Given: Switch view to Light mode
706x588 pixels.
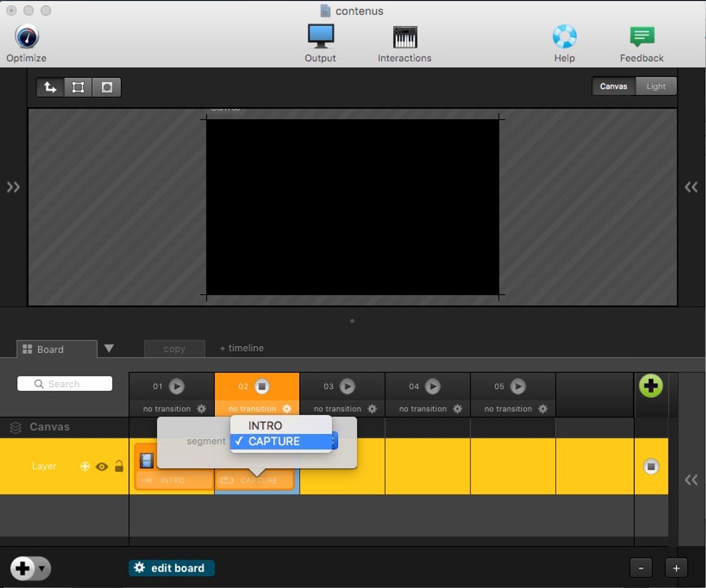Looking at the screenshot, I should (x=656, y=86).
